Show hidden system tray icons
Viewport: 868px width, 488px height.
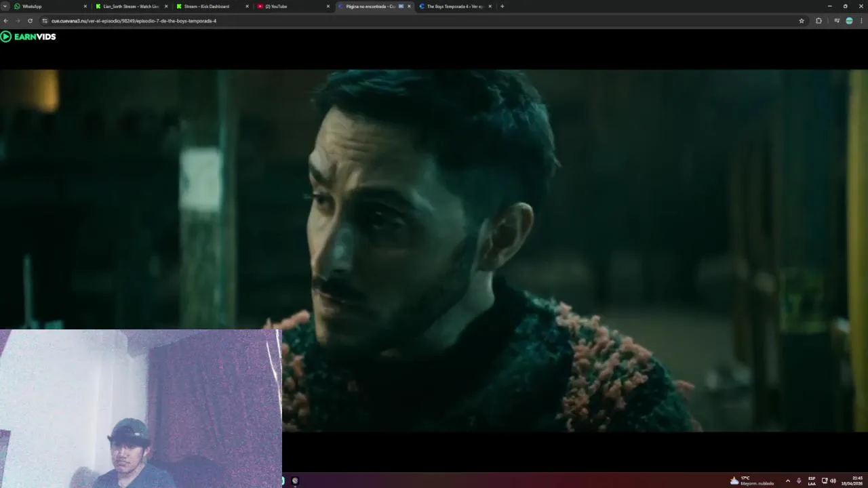click(788, 481)
